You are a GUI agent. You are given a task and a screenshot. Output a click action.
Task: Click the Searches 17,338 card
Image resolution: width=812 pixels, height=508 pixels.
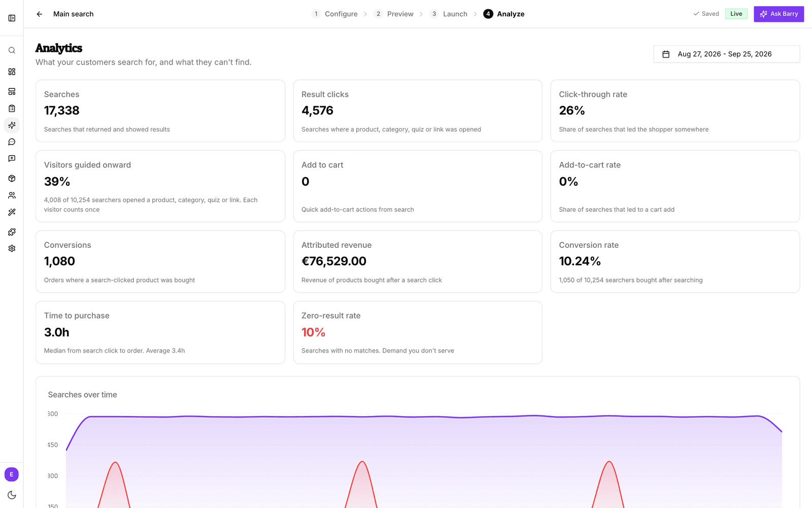(160, 111)
